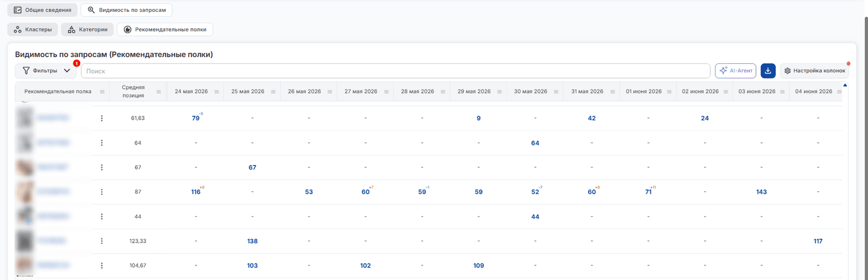The height and width of the screenshot is (280, 868).
Task: Switch to Общие сведения tab
Action: pos(42,10)
